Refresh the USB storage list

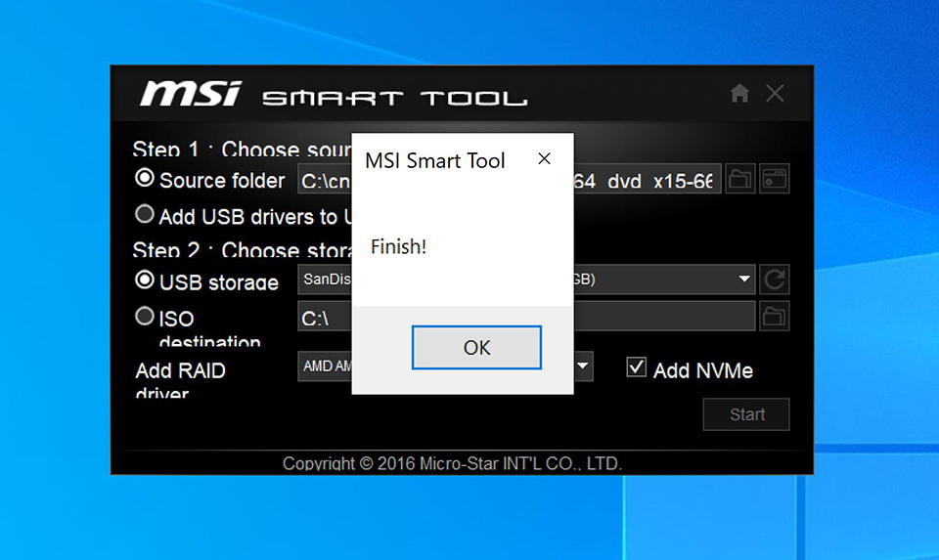775,280
